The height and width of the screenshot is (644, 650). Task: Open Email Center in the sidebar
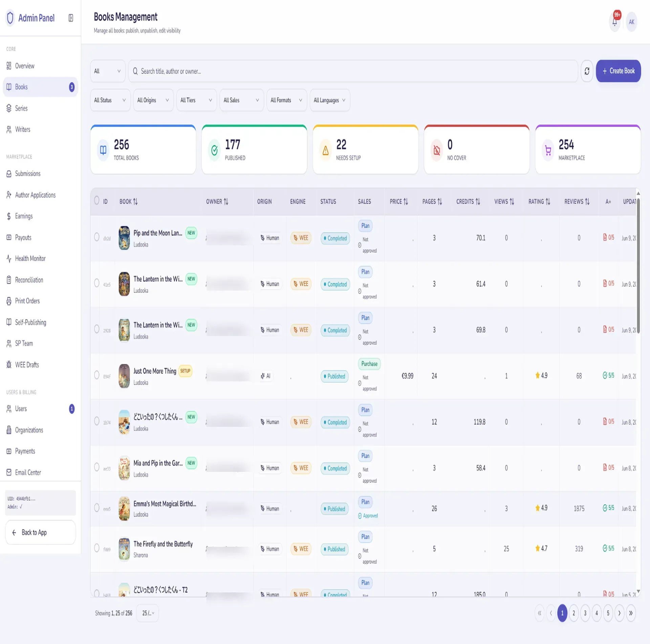tap(40, 472)
